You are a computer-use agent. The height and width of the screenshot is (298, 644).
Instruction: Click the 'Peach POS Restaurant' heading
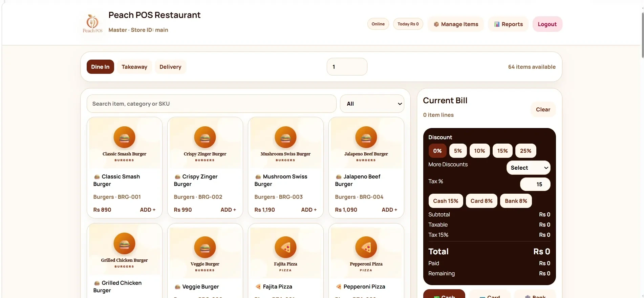[x=154, y=15]
